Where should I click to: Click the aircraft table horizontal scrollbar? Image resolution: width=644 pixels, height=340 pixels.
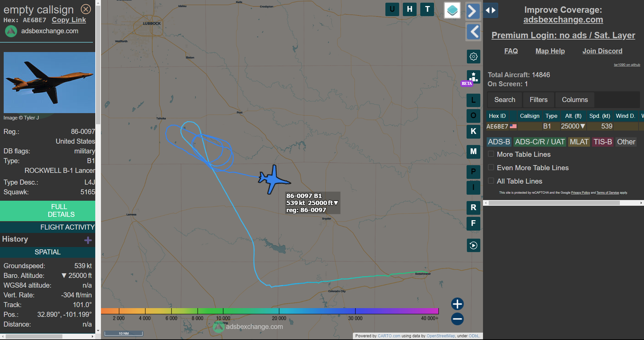point(554,203)
